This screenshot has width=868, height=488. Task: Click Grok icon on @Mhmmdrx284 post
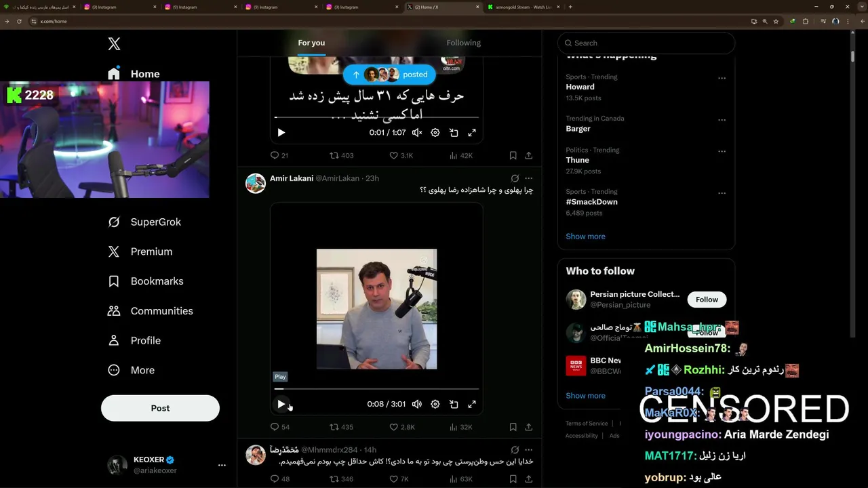[515, 450]
